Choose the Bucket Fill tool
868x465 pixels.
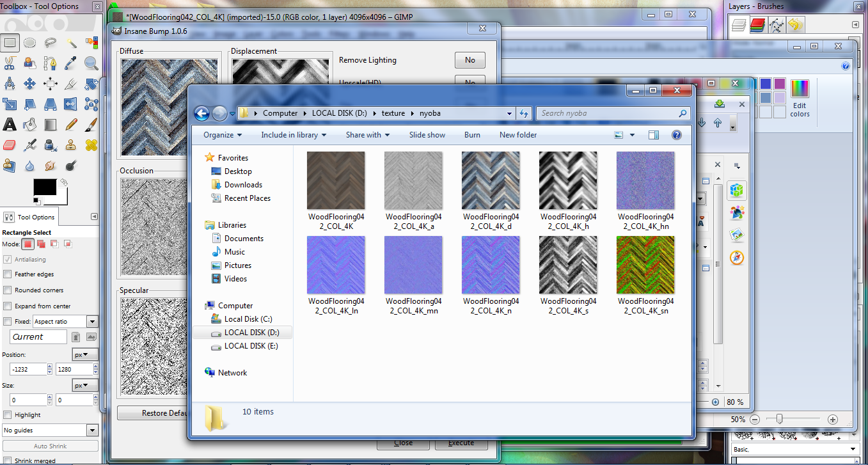click(30, 125)
